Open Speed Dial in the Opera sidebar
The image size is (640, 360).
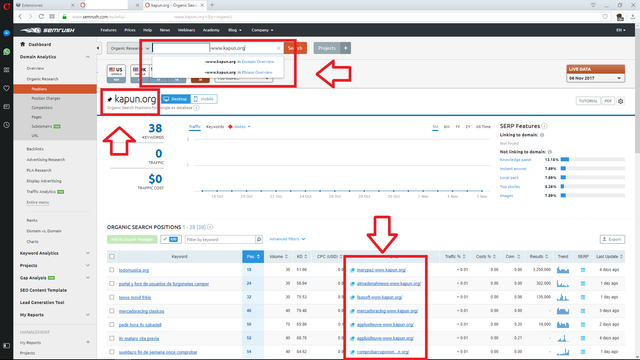[x=7, y=70]
